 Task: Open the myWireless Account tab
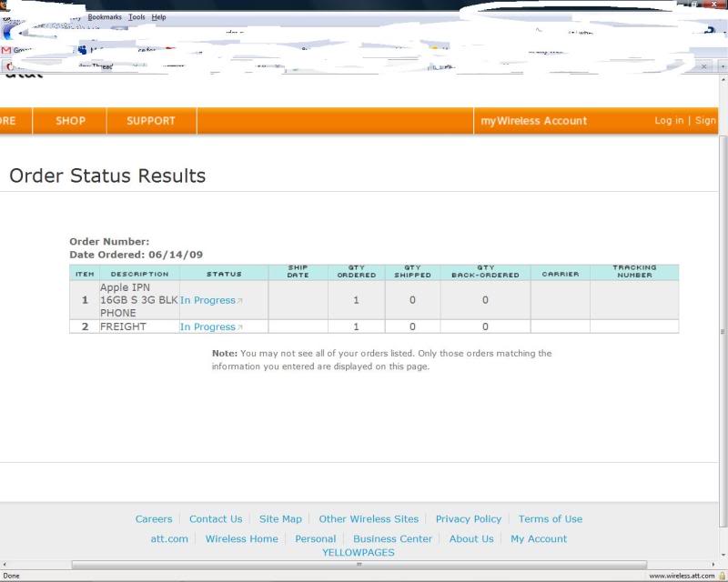coord(533,121)
